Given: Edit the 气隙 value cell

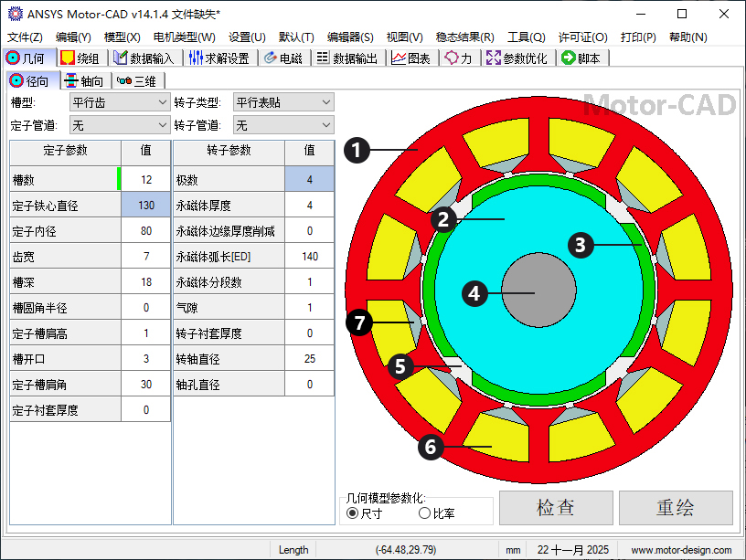Looking at the screenshot, I should [310, 308].
